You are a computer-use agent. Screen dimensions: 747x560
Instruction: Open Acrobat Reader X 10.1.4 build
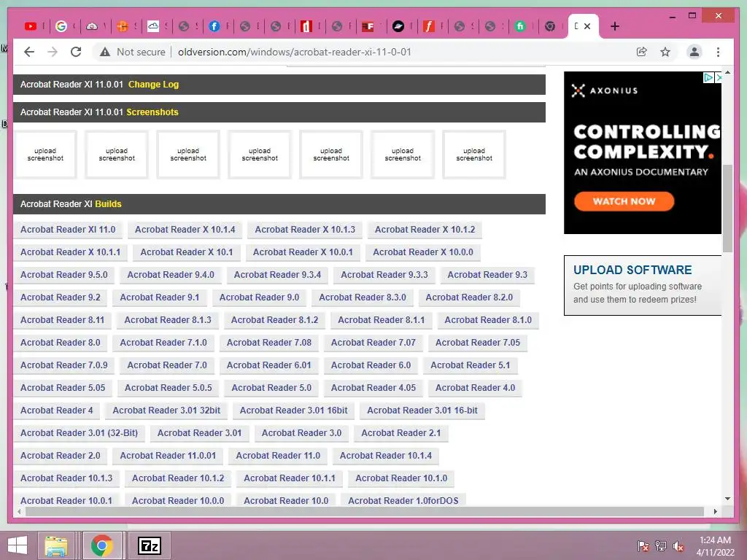[185, 230]
